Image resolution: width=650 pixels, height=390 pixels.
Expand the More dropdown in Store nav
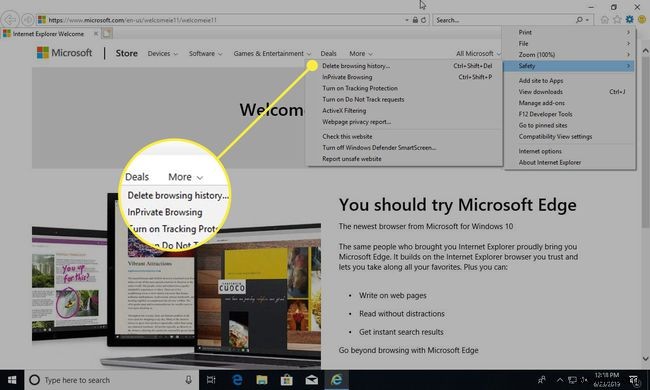[361, 53]
